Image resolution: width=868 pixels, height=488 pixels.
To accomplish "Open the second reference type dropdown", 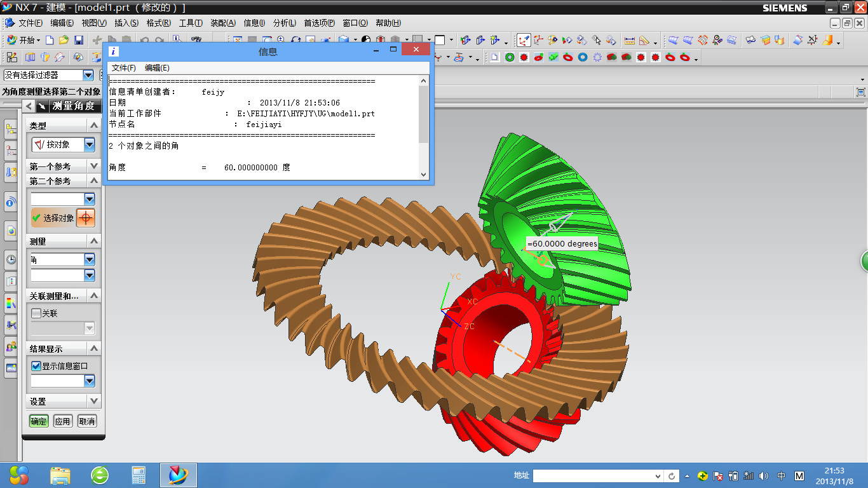I will (x=89, y=199).
